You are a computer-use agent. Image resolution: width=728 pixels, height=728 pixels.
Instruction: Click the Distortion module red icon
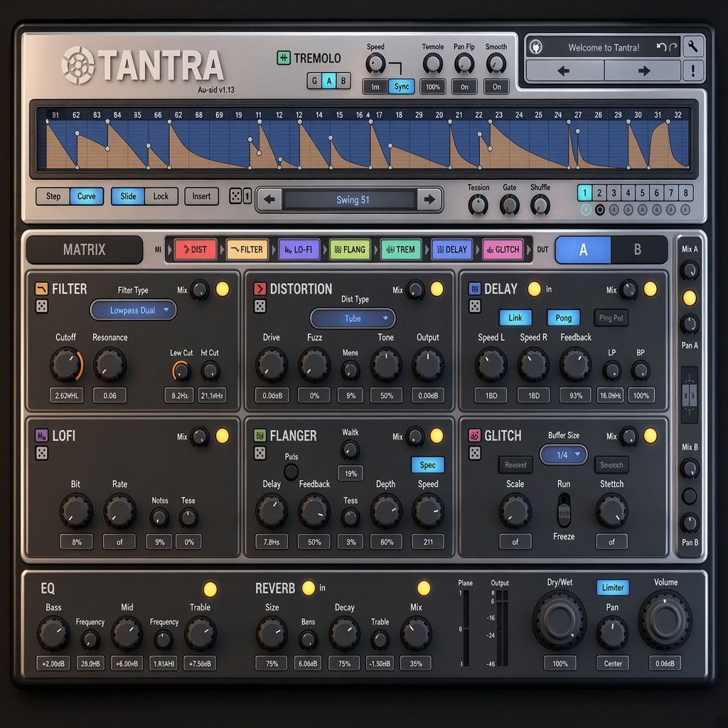pos(259,289)
